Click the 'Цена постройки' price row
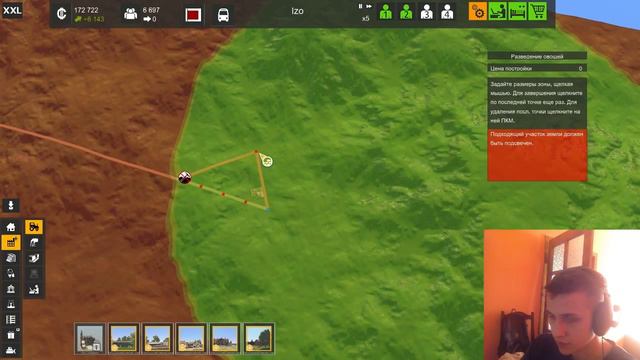This screenshot has height=360, width=640. 537,69
